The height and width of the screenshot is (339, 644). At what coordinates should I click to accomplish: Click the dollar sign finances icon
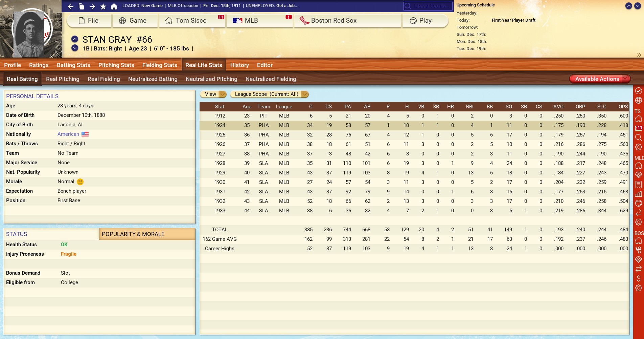click(x=638, y=278)
